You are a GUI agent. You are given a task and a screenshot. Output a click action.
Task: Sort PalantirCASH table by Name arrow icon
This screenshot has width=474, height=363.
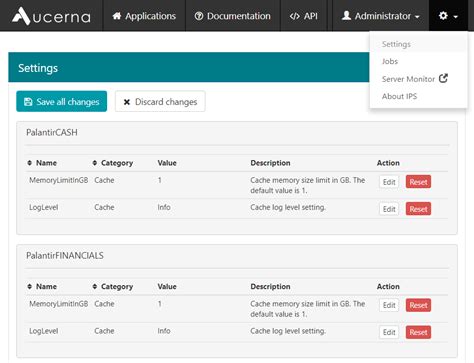30,163
